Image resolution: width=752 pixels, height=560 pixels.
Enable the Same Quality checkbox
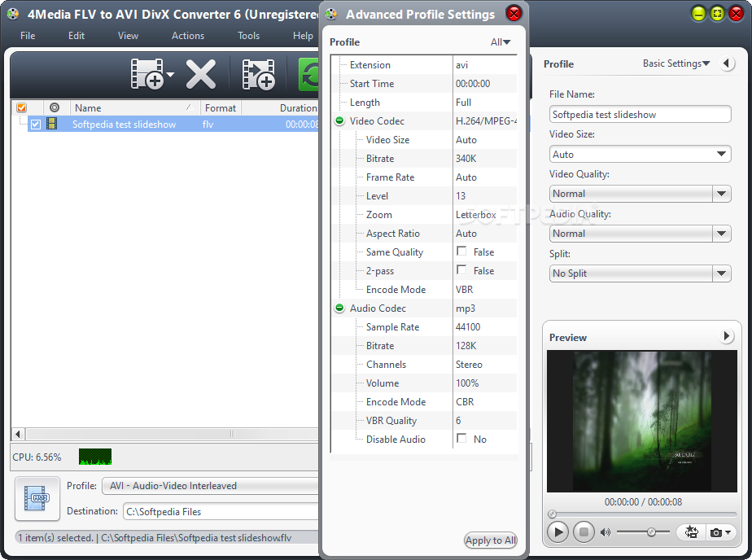[461, 252]
